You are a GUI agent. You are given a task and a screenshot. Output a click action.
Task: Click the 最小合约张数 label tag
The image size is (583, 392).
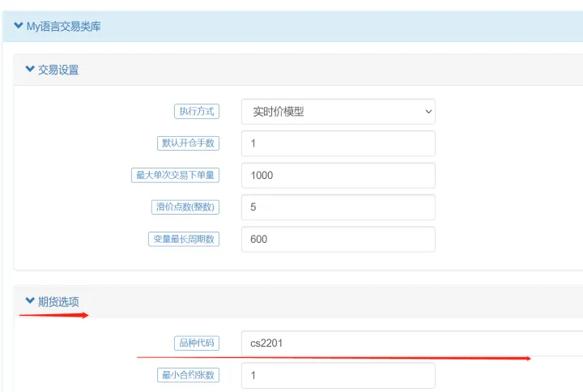click(x=188, y=375)
